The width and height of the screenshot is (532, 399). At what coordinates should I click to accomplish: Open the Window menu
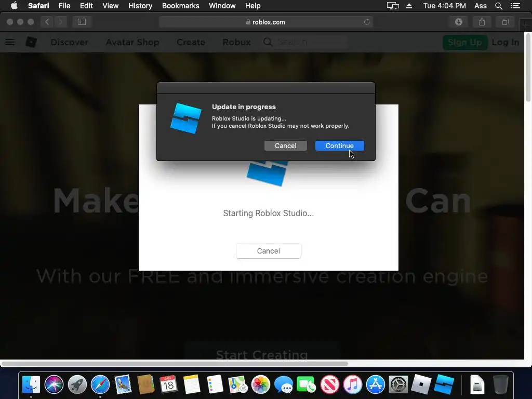222,6
